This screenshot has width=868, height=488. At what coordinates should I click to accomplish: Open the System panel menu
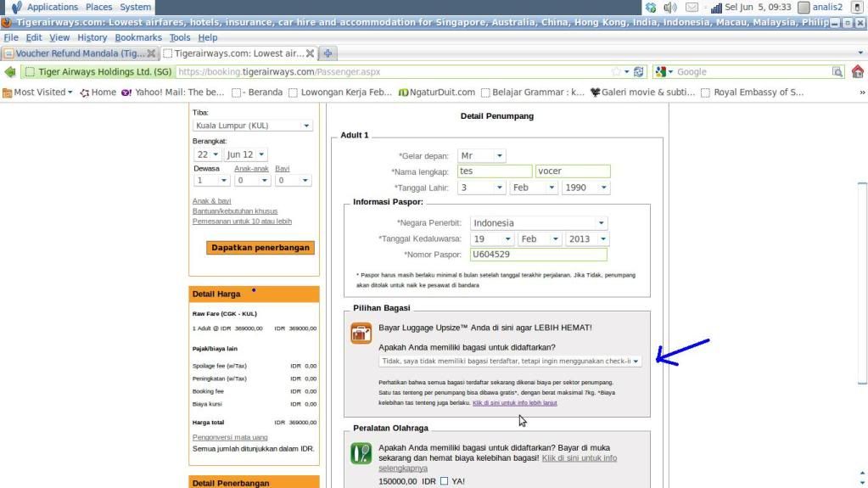click(135, 7)
